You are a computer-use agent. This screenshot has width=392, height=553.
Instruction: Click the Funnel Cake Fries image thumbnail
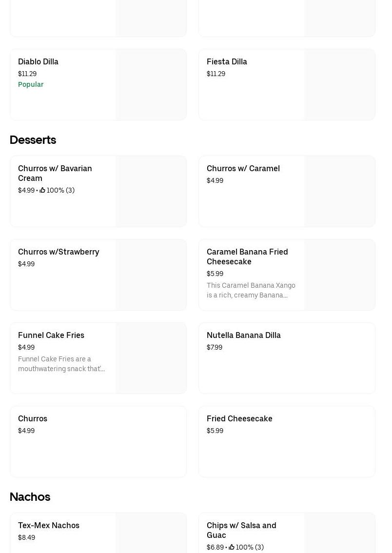click(x=151, y=358)
